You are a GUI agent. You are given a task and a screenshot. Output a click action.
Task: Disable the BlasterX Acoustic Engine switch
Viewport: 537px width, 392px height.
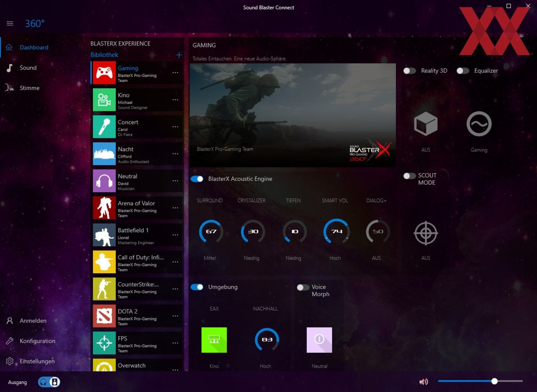[x=197, y=179]
